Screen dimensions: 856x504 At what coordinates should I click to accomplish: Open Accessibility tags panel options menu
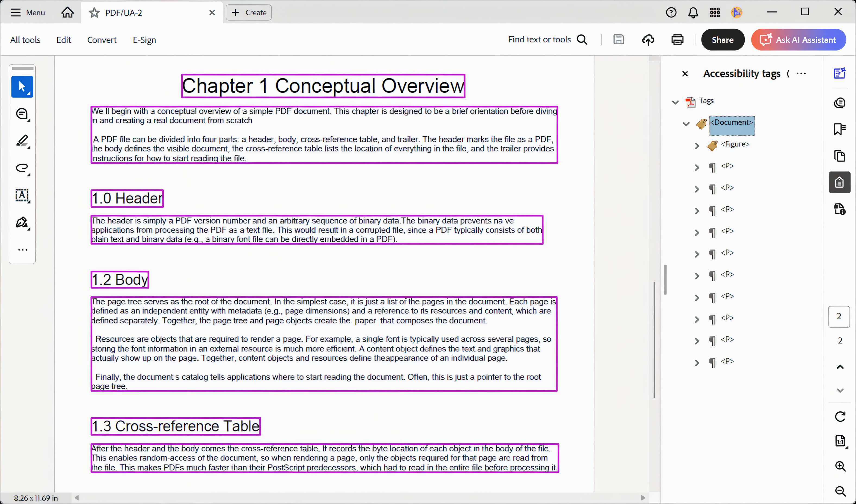click(801, 74)
